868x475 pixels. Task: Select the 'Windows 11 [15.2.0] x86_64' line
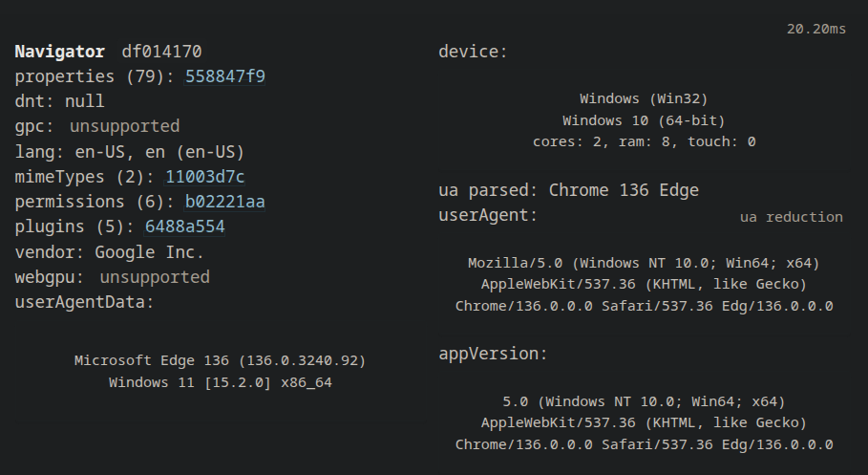[221, 382]
